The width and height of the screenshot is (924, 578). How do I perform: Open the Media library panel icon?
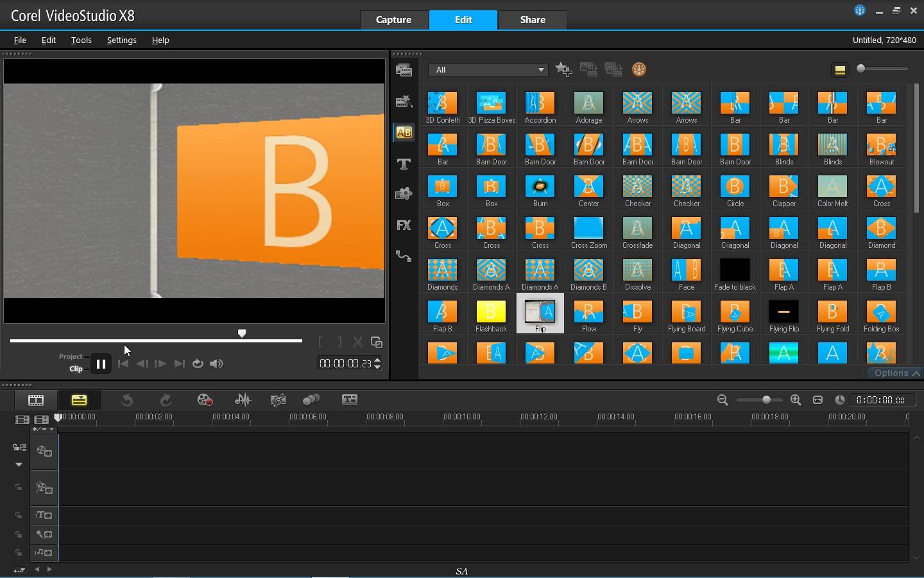(404, 70)
